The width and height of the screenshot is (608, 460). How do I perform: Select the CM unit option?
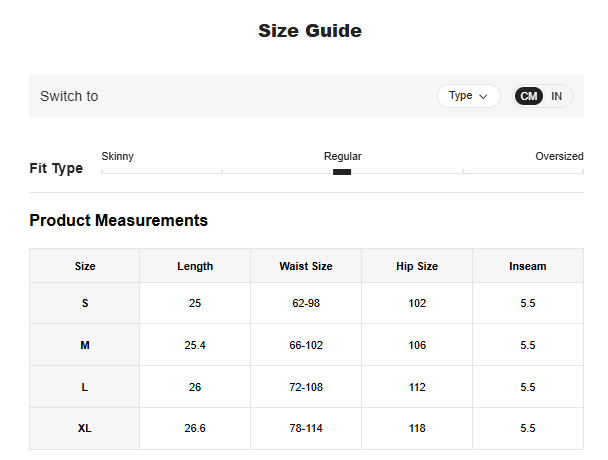tap(529, 96)
